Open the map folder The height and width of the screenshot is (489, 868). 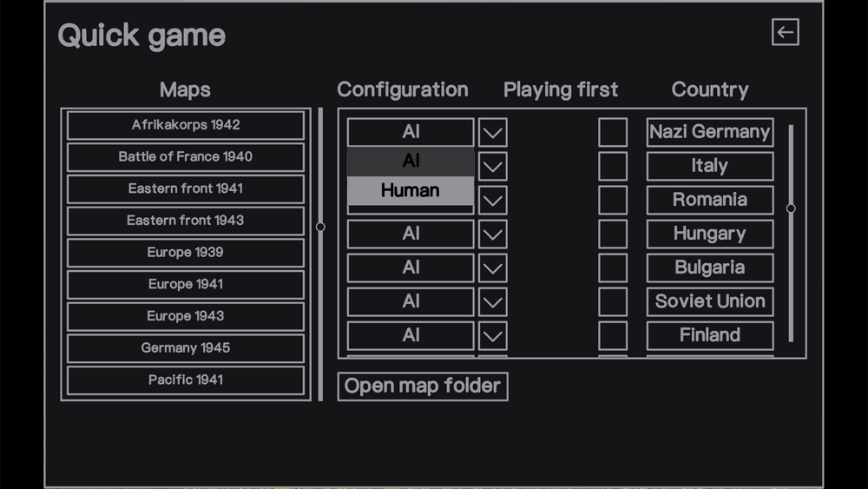tap(423, 386)
